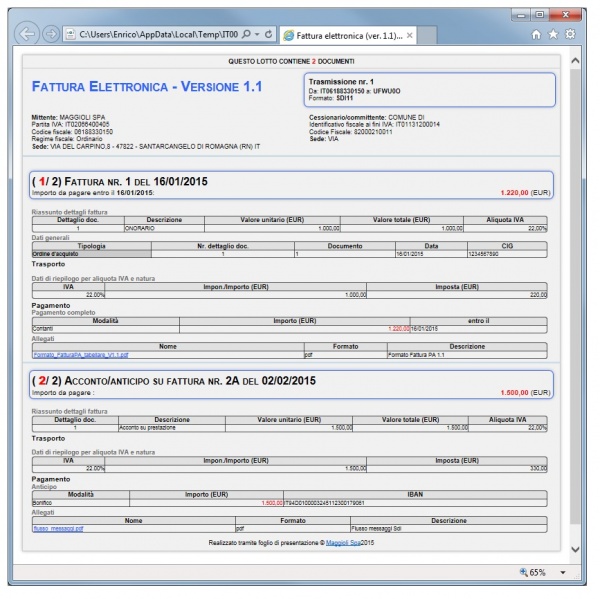Image resolution: width=600 pixels, height=599 pixels.
Task: Click the scrollbar up arrow
Action: pyautogui.click(x=575, y=60)
